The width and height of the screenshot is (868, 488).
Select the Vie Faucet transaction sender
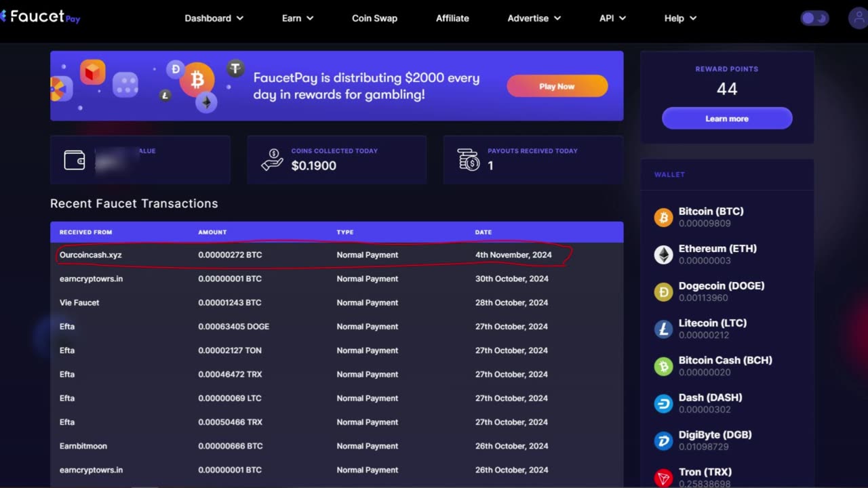[x=79, y=302]
